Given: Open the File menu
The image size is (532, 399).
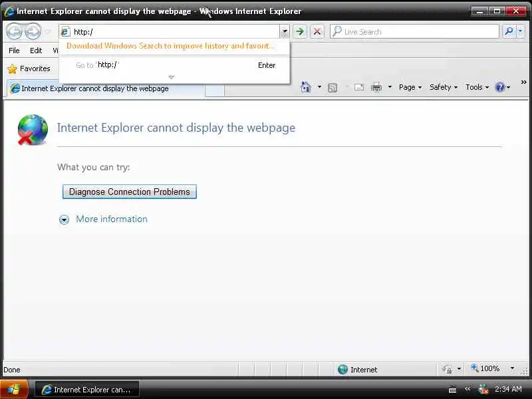Looking at the screenshot, I should coord(14,51).
